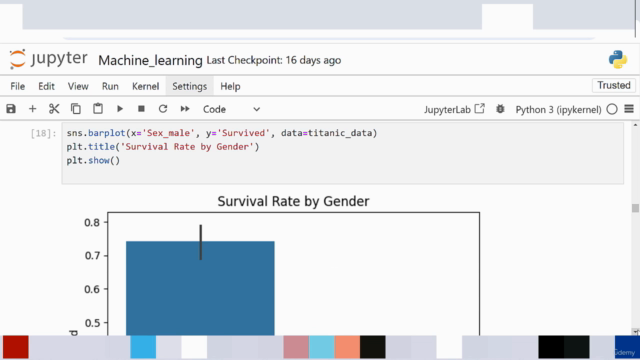The height and width of the screenshot is (360, 640).
Task: Click the orange taskbar app icon
Action: click(347, 347)
